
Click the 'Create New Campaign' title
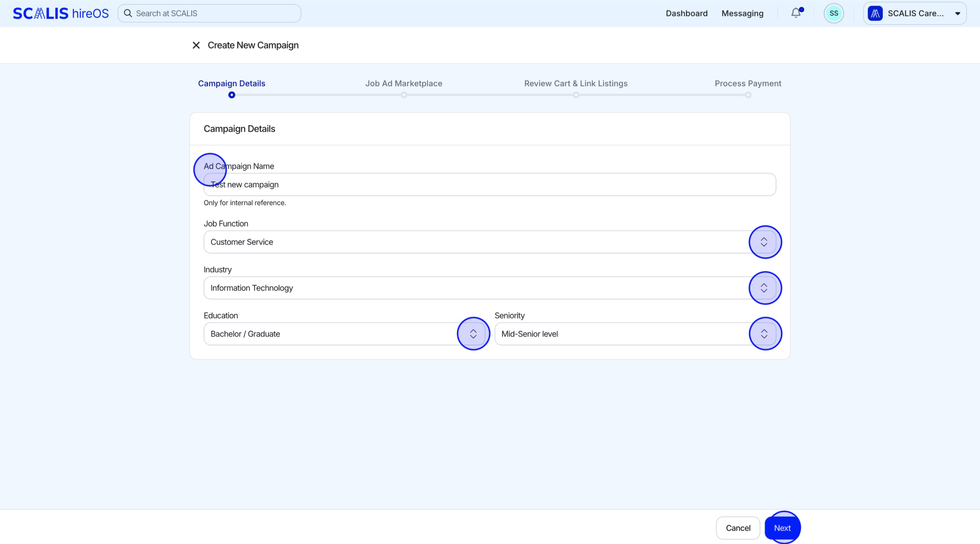253,45
